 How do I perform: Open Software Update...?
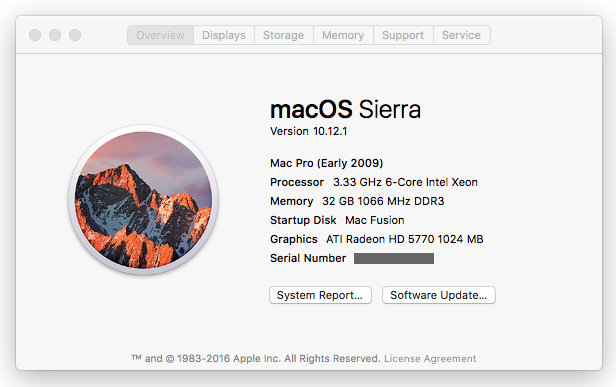tap(438, 295)
